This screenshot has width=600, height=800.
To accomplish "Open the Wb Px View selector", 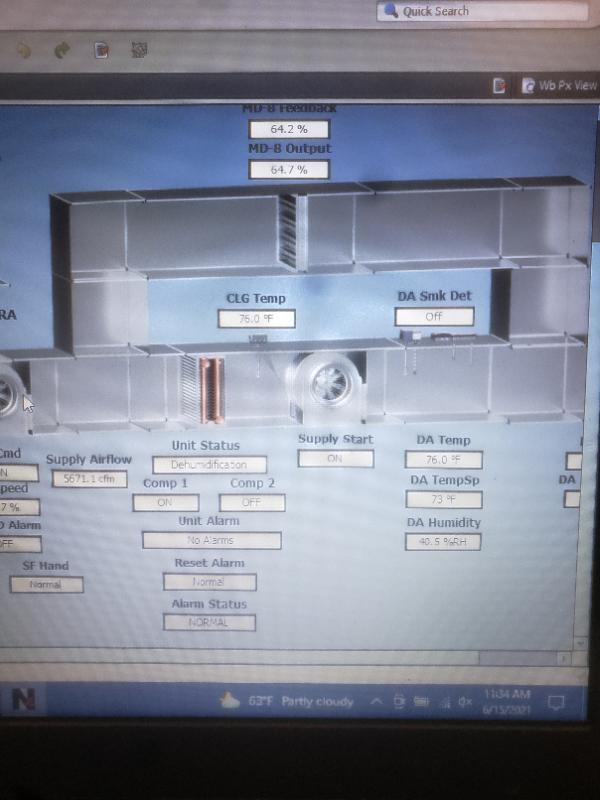I will [x=559, y=86].
